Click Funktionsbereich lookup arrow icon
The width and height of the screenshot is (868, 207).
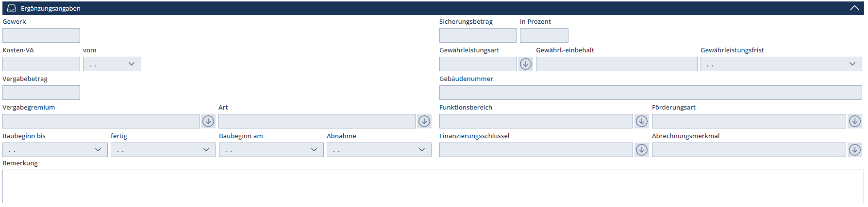(x=642, y=121)
